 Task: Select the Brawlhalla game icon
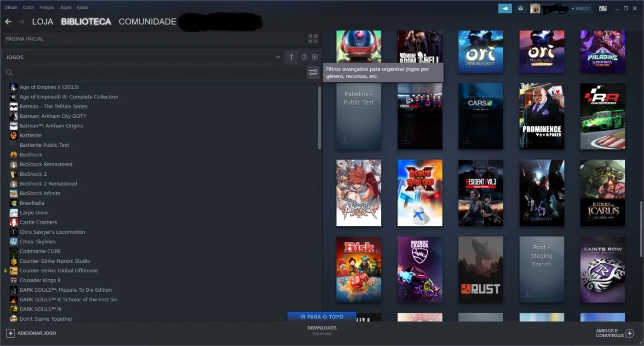[x=14, y=203]
